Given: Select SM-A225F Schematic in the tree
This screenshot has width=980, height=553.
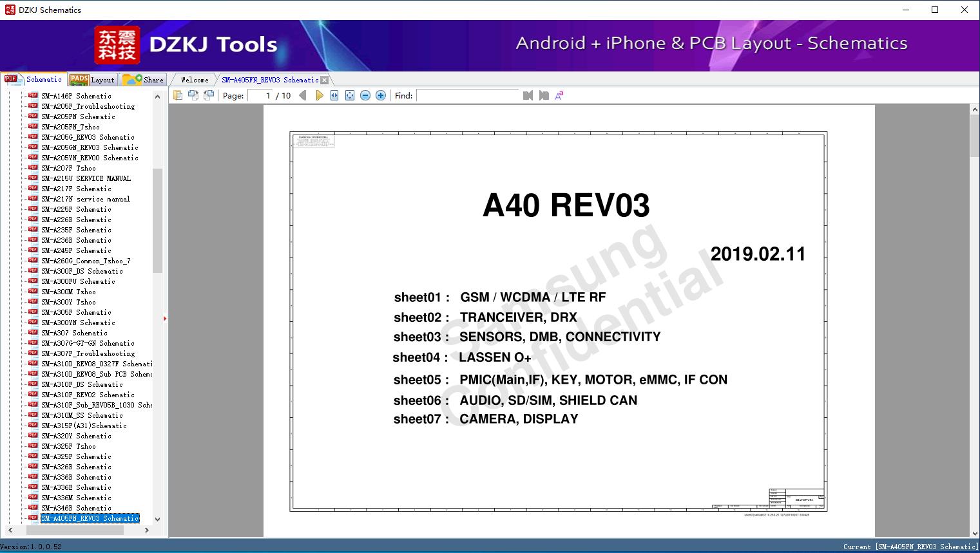Looking at the screenshot, I should 77,209.
